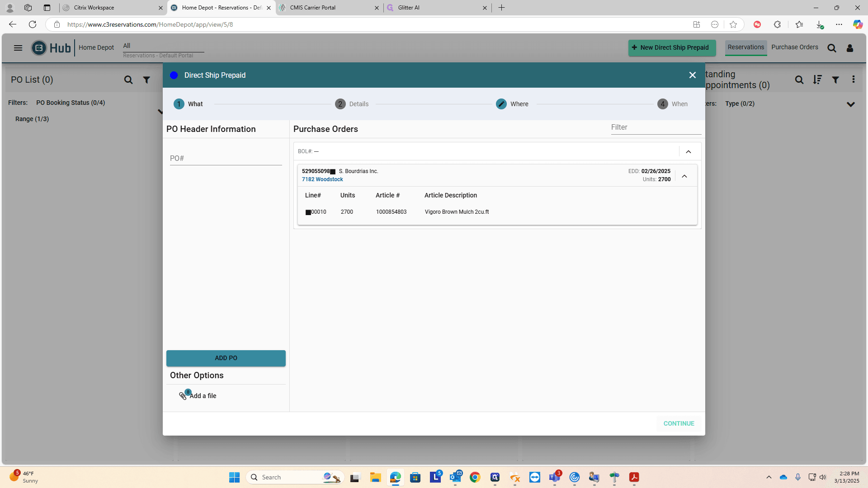868x488 pixels.
Task: Collapse the PO 529055098 details chevron
Action: 684,176
